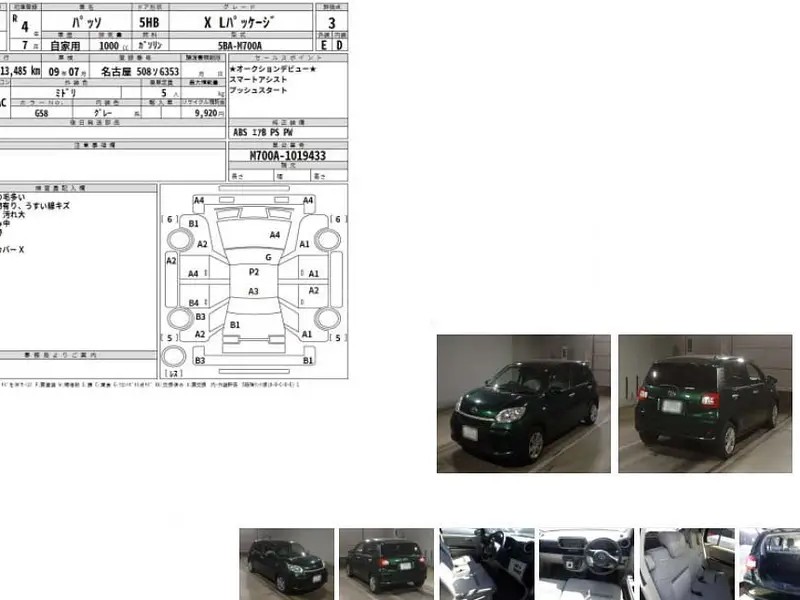Open the steering wheel dashboard thumbnail

585,563
